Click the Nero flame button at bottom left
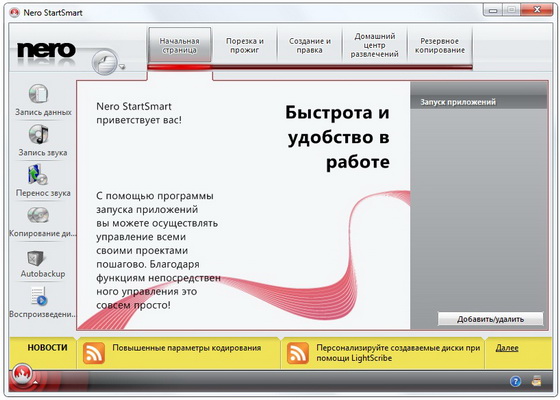This screenshot has height=400, width=560. tap(22, 374)
